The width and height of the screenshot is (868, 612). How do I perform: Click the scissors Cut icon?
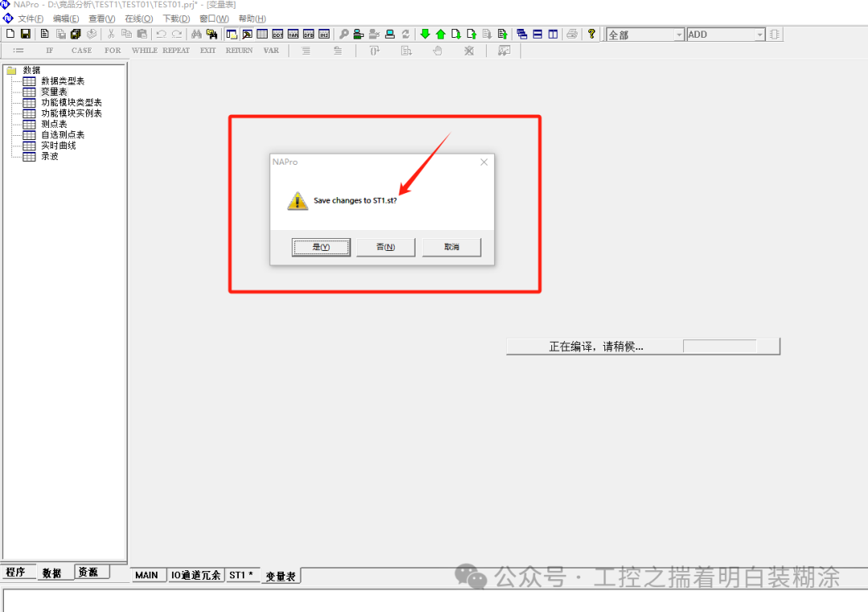pyautogui.click(x=111, y=35)
